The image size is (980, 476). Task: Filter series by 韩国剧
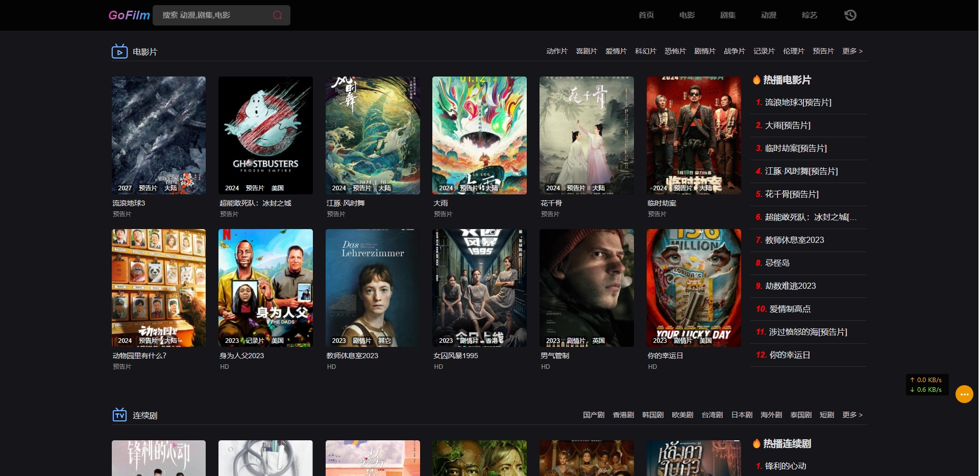[x=653, y=415]
